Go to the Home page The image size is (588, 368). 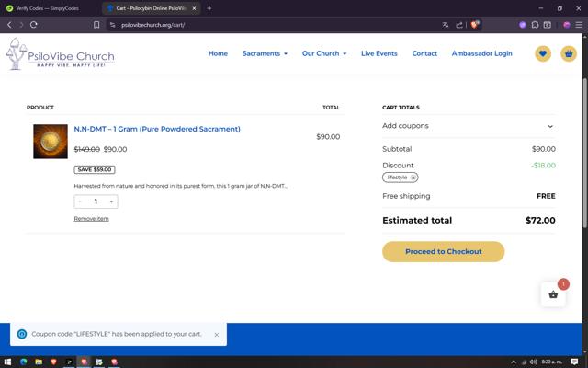tap(218, 53)
